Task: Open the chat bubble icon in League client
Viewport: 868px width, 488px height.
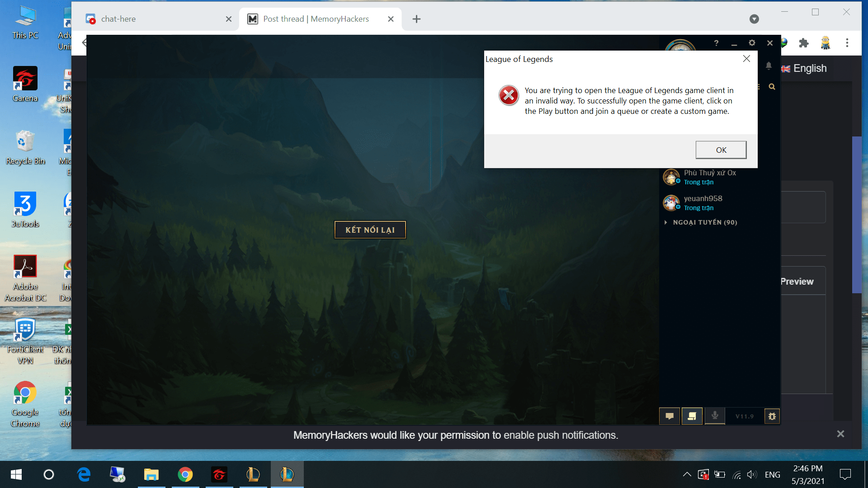Action: [x=670, y=416]
